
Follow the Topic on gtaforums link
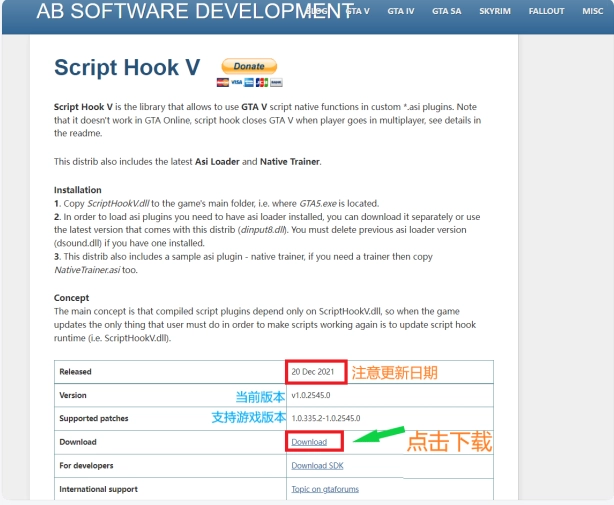click(x=325, y=489)
